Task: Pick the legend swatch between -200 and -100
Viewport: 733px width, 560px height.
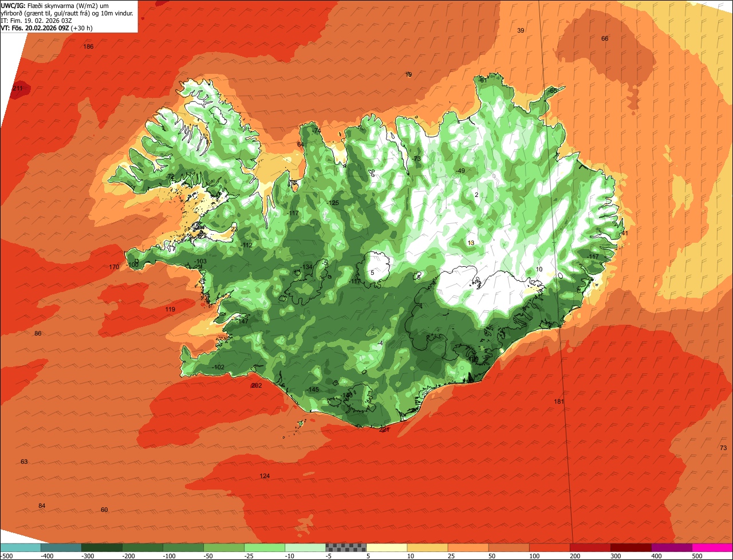Action: tap(142, 547)
